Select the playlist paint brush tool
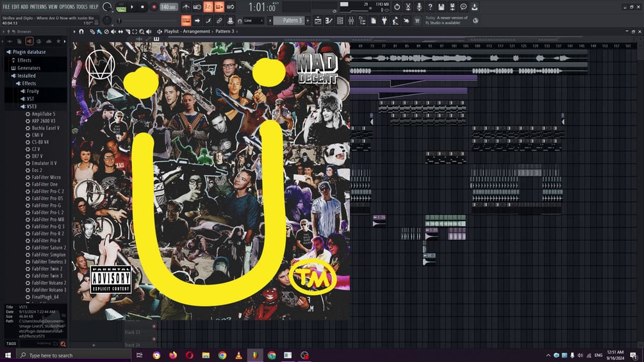Screen dimensions: 644x362 99,31
